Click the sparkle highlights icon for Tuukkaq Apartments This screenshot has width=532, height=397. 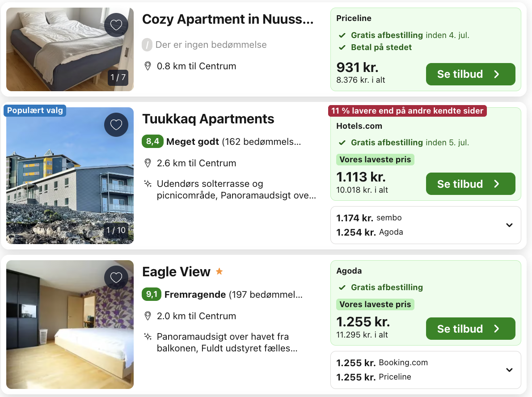tap(148, 184)
